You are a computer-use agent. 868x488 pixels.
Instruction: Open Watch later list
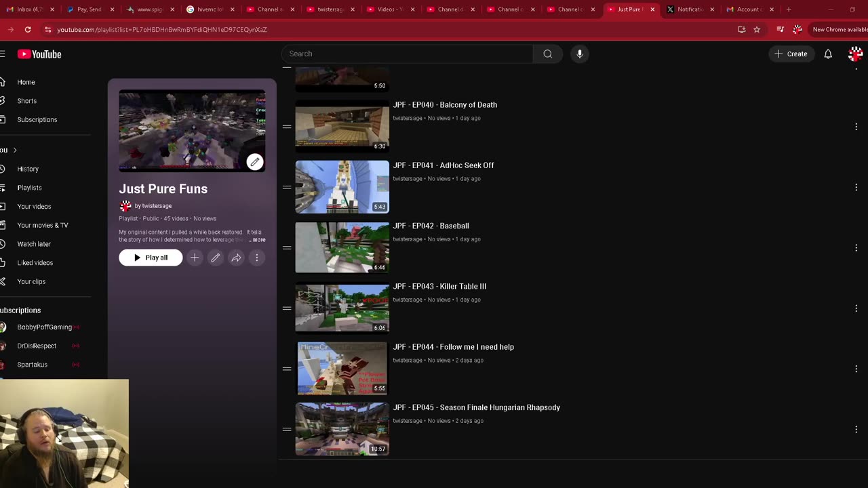[x=34, y=244]
